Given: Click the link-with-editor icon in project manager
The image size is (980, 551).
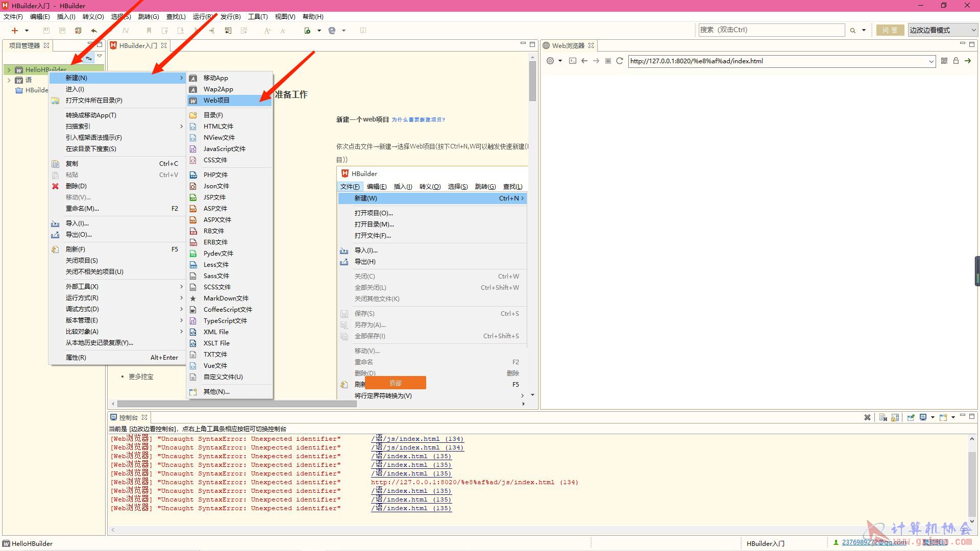Looking at the screenshot, I should 89,58.
